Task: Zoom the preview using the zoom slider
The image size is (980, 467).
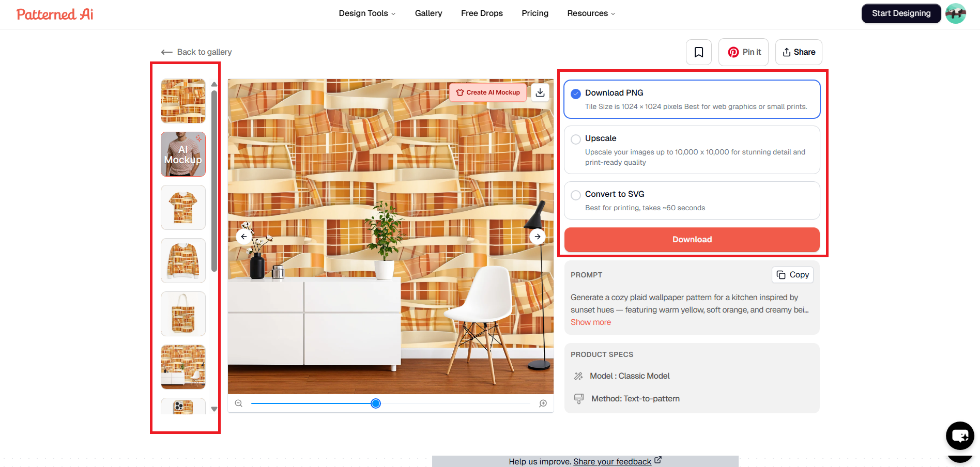Action: [376, 403]
